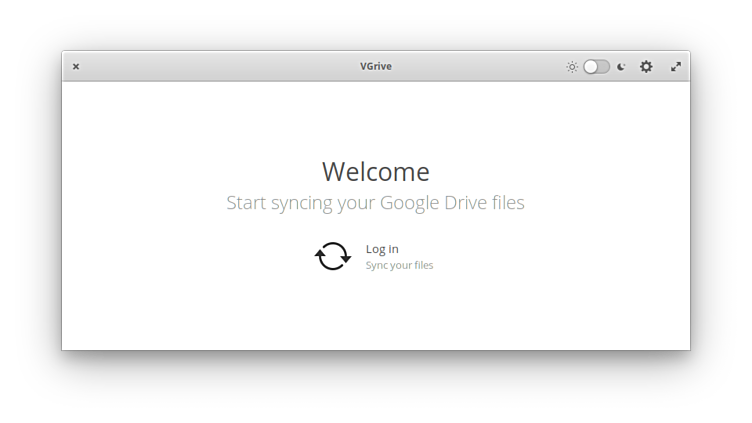Close VGrive using the X icon
752x423 pixels.
[x=76, y=67]
